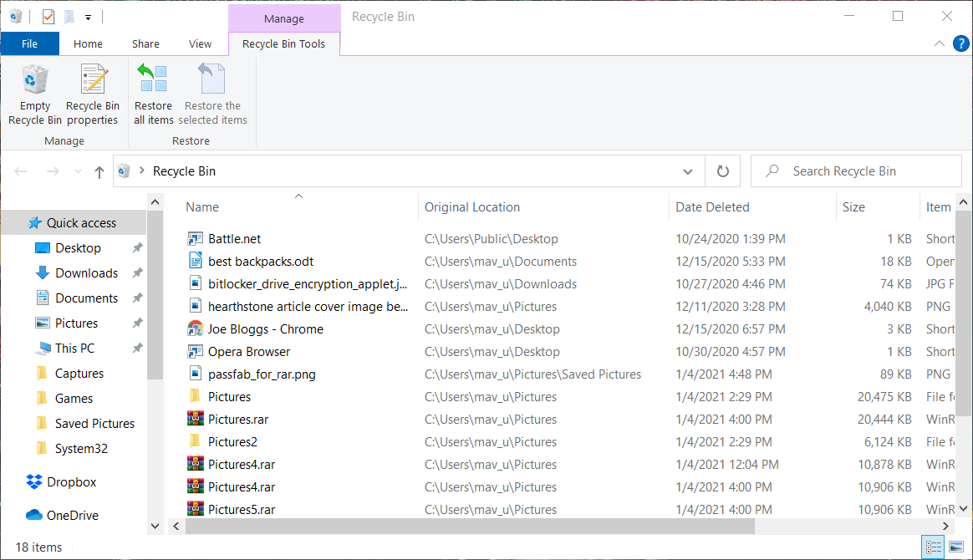Select the Details view icon in status bar
Screen dimensions: 973x560
pos(933,547)
